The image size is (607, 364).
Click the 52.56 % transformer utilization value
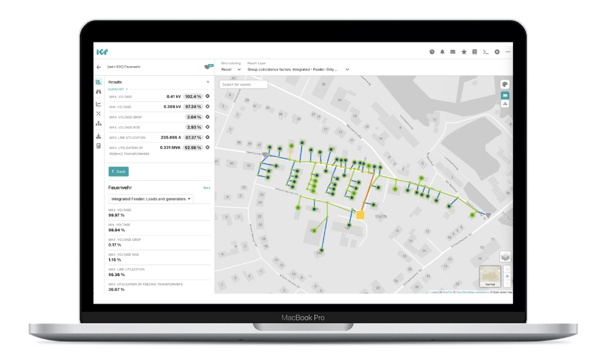(x=193, y=147)
